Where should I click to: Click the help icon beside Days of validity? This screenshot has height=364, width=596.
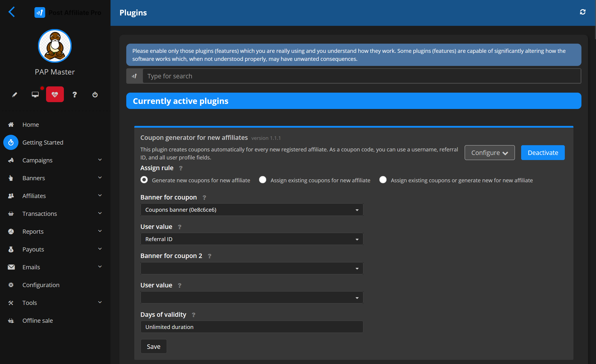(193, 315)
